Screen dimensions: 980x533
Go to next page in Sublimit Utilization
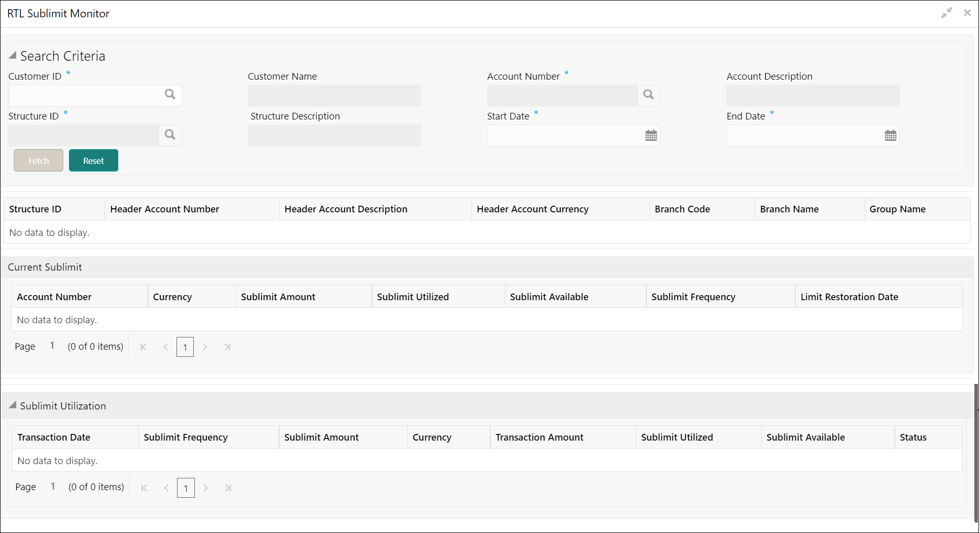click(206, 488)
